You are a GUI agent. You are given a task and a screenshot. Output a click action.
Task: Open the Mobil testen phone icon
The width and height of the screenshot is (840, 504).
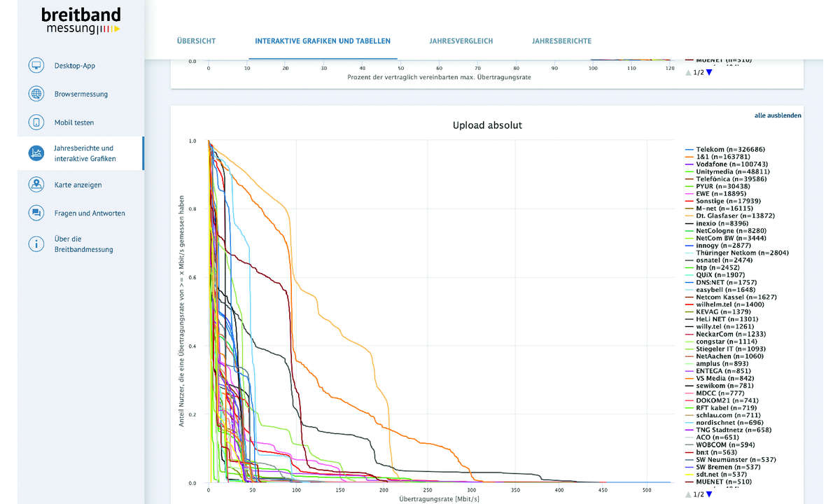[36, 122]
